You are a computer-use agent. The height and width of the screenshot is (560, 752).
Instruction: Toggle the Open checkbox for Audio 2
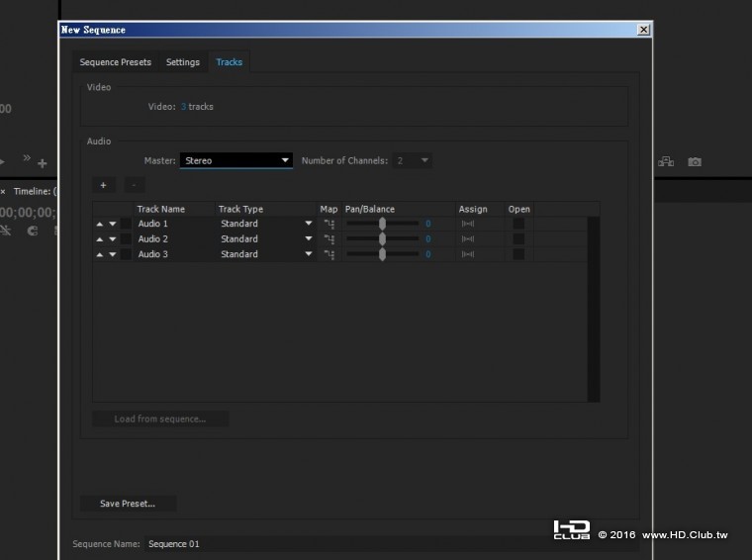[518, 239]
